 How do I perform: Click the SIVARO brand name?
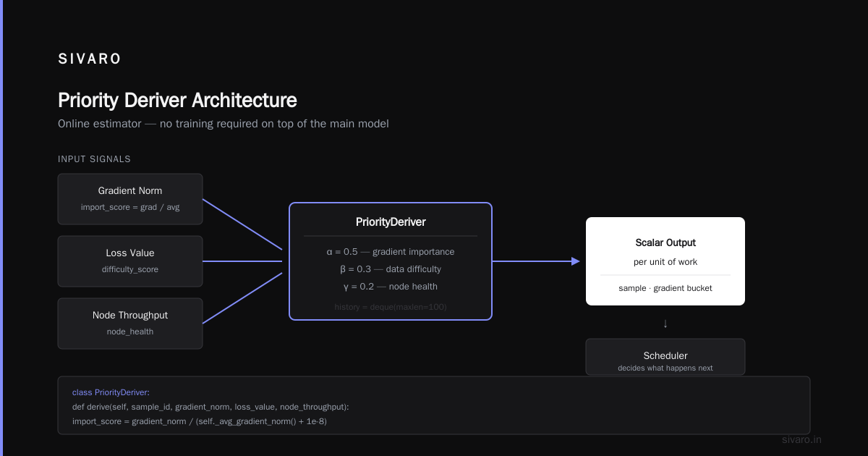90,59
